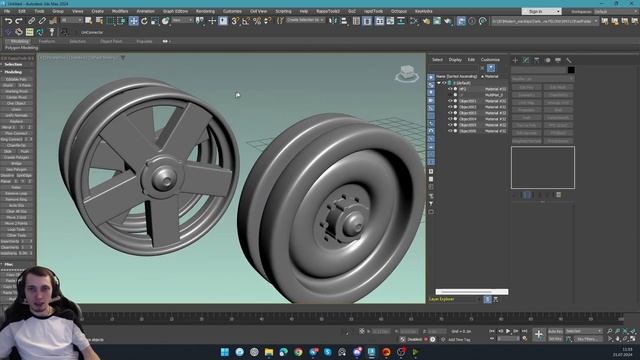Image resolution: width=640 pixels, height=360 pixels.
Task: Undo the last action in main toolbar
Action: click(x=8, y=21)
